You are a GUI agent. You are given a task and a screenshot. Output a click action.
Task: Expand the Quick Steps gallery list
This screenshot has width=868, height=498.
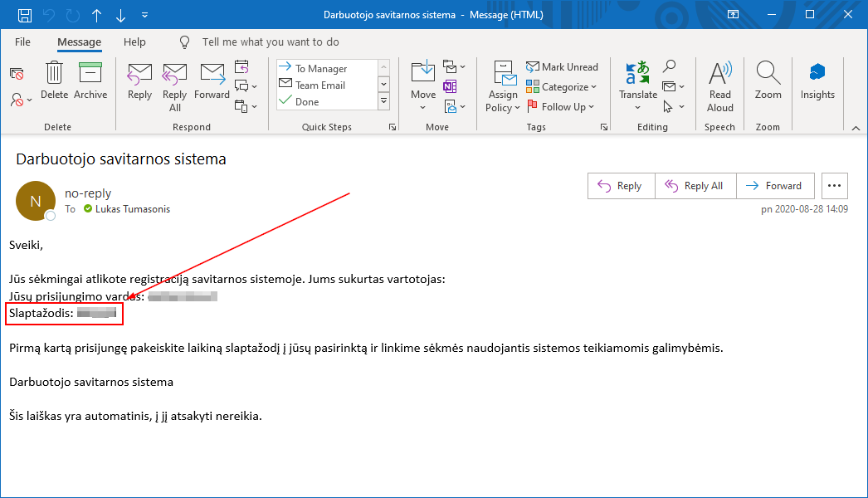click(383, 101)
